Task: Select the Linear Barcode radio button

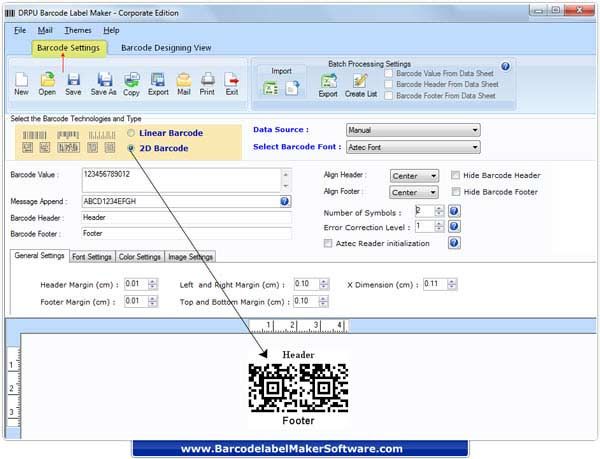Action: point(132,133)
